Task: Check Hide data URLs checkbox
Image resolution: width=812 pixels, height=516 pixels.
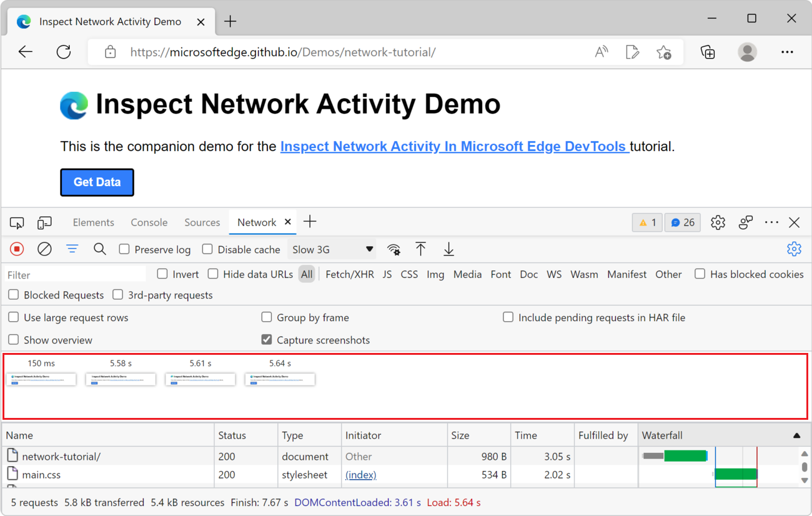Action: pyautogui.click(x=213, y=274)
